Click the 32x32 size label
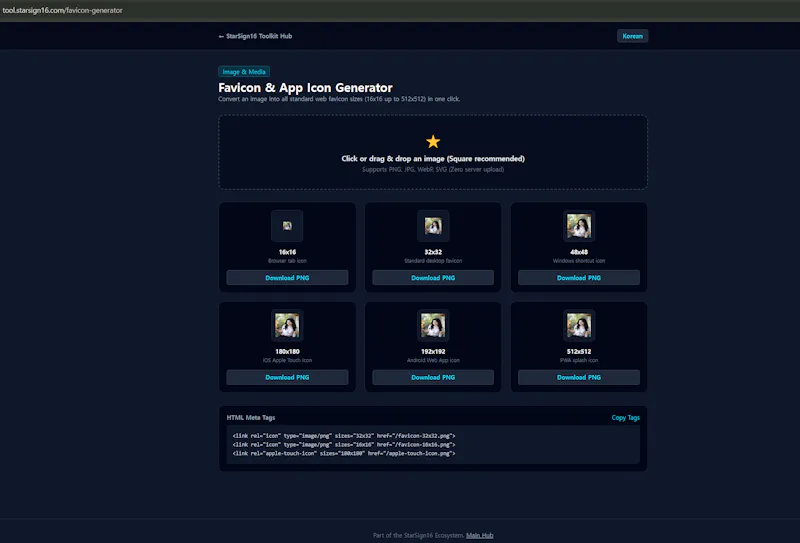Viewport: 800px width, 543px height. [x=433, y=252]
